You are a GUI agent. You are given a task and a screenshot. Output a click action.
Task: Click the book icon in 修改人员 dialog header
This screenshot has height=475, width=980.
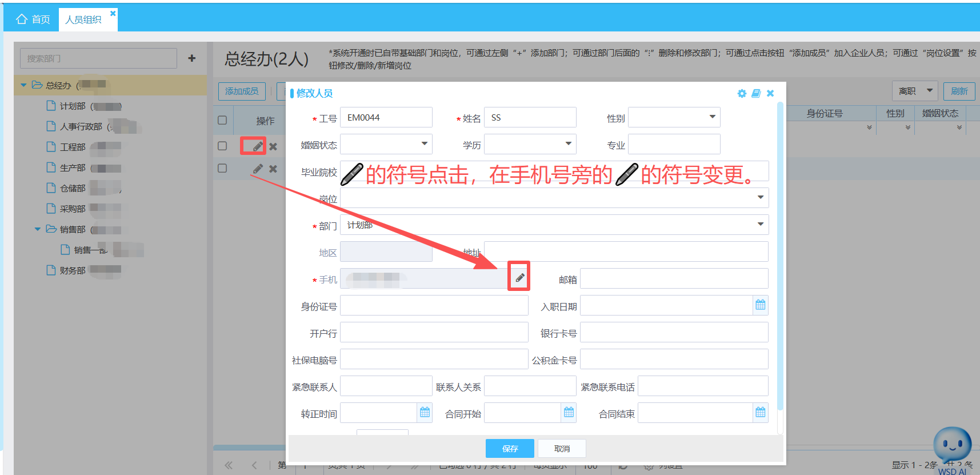[756, 93]
